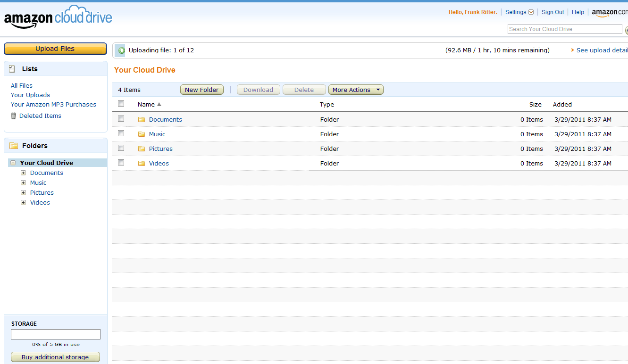Click the Name column sort arrow

pyautogui.click(x=159, y=104)
